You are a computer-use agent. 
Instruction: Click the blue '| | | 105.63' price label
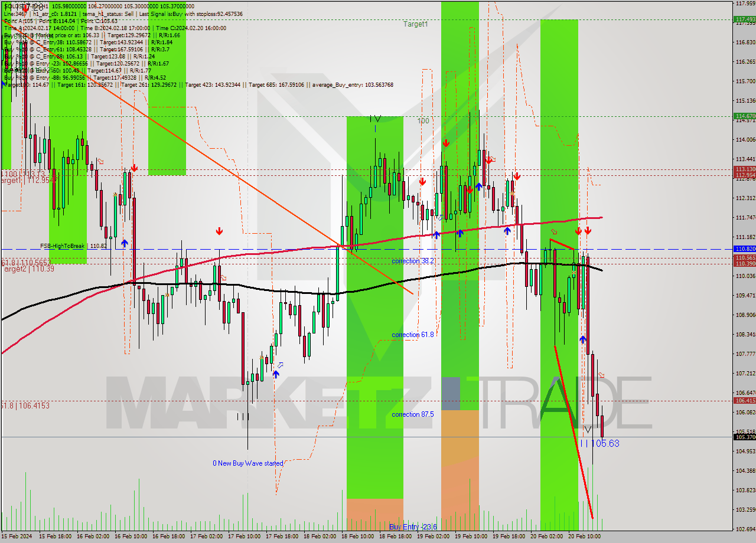(x=599, y=443)
